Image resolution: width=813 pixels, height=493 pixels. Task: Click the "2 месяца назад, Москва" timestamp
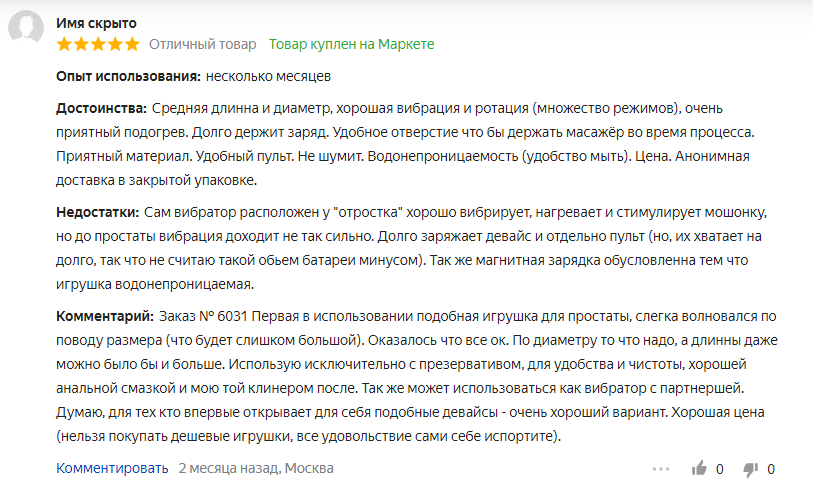coord(256,468)
